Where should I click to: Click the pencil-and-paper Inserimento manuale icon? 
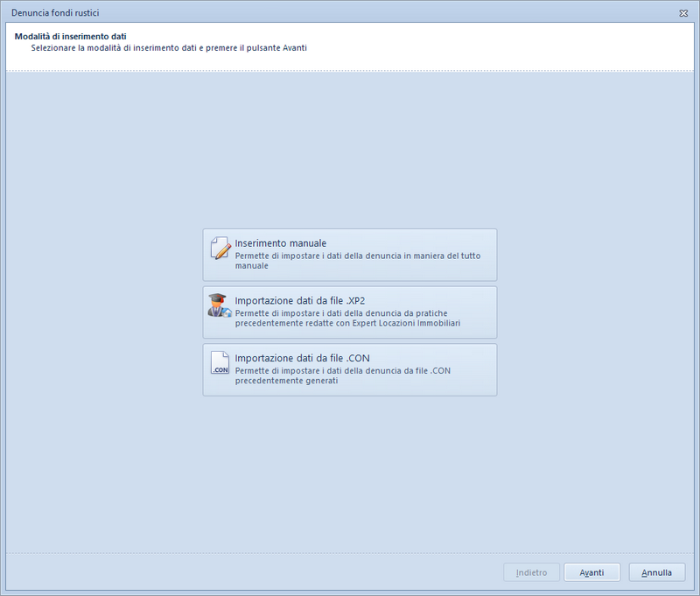pyautogui.click(x=220, y=248)
